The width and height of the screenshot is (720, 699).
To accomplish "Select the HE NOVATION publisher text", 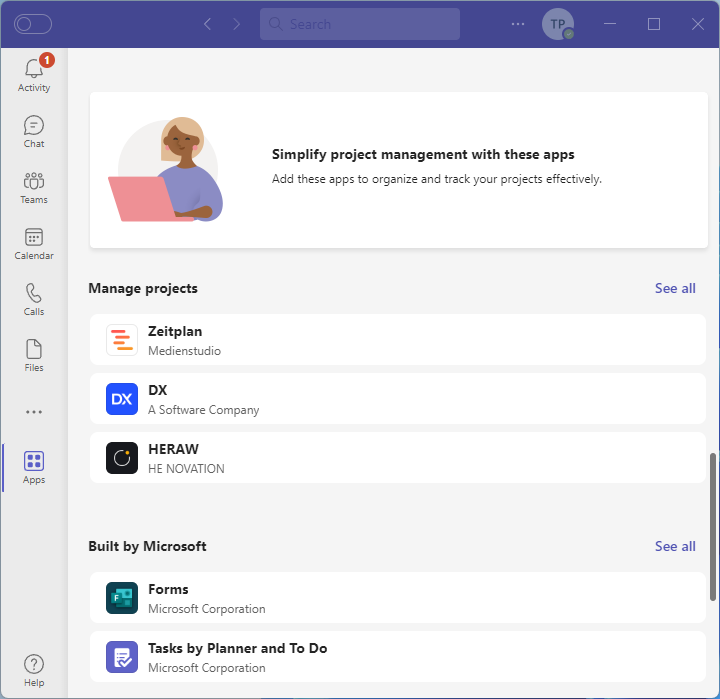I will tap(186, 468).
